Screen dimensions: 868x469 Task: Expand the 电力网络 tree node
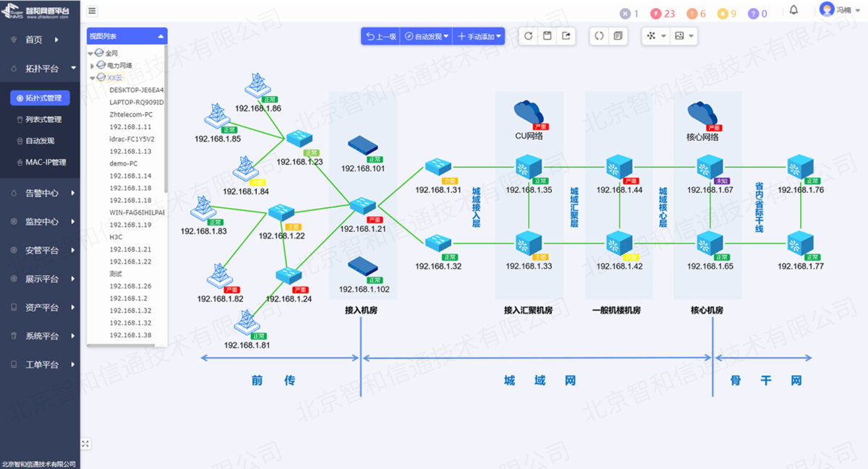[93, 66]
